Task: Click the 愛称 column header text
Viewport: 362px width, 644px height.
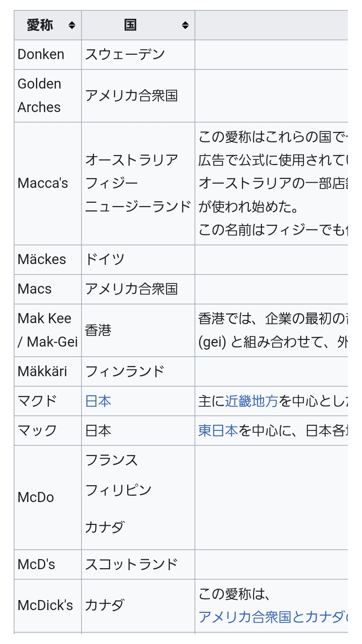Action: pyautogui.click(x=40, y=25)
